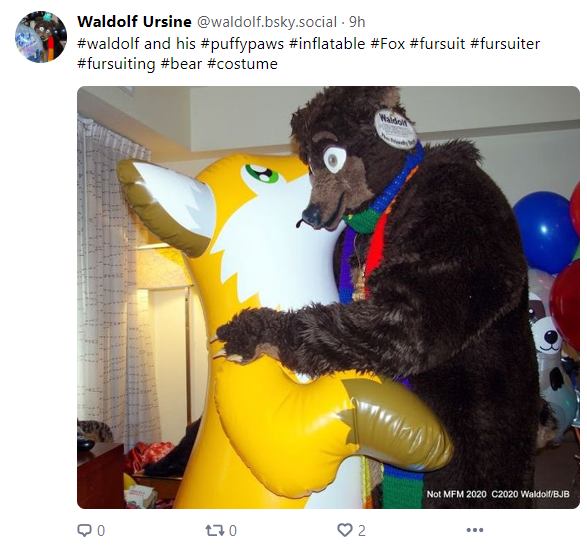Open the bear and inflatable fox photo

(x=328, y=297)
